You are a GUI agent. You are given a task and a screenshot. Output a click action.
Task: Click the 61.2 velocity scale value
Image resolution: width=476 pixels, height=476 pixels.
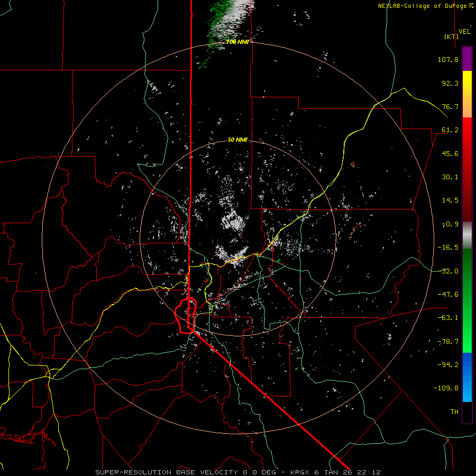point(450,130)
